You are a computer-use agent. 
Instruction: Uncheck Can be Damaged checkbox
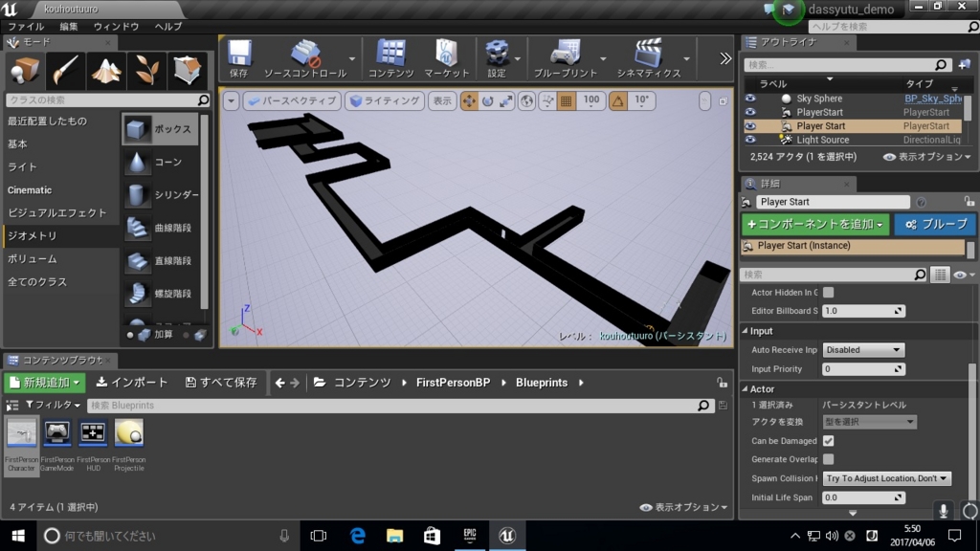click(x=828, y=441)
